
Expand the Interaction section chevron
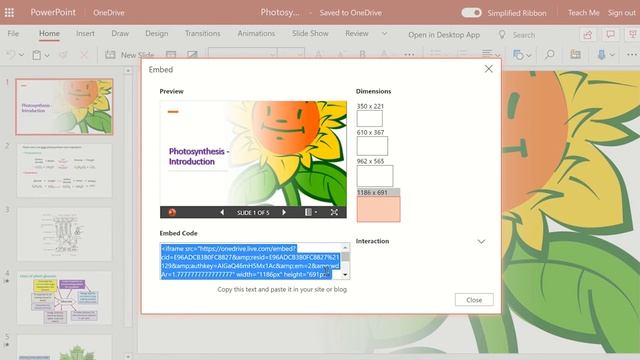pyautogui.click(x=481, y=242)
